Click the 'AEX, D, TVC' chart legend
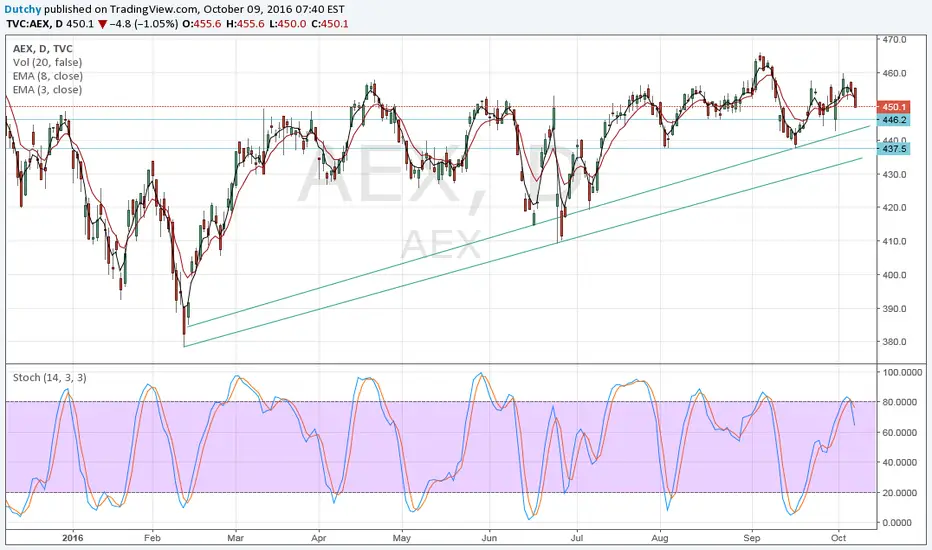932x550 pixels. tap(43, 49)
